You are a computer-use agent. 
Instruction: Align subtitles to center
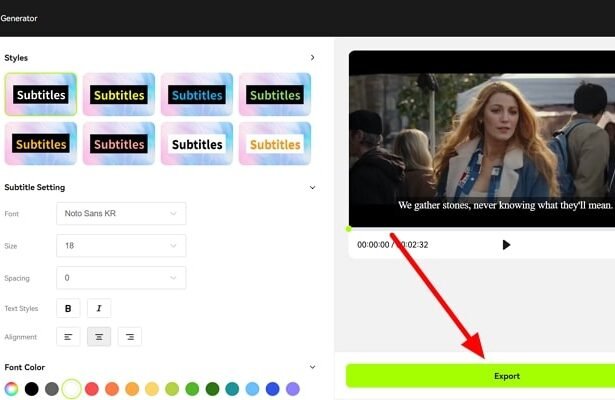pos(99,337)
